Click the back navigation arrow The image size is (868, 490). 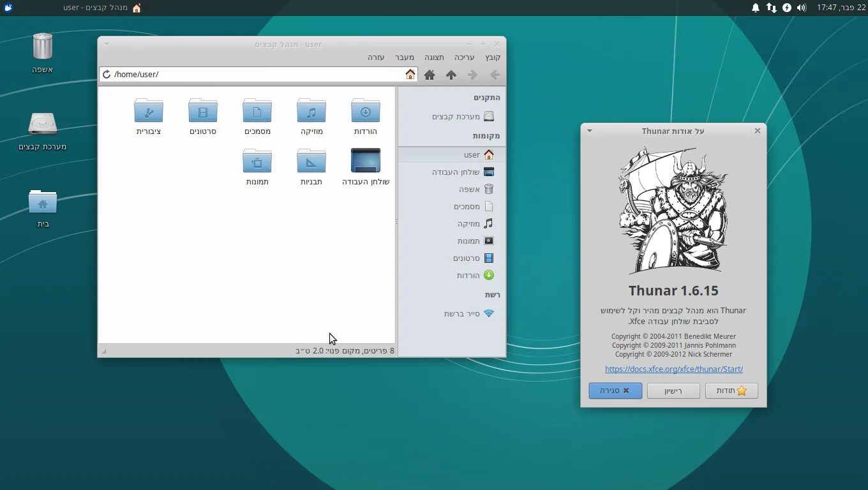[x=495, y=75]
